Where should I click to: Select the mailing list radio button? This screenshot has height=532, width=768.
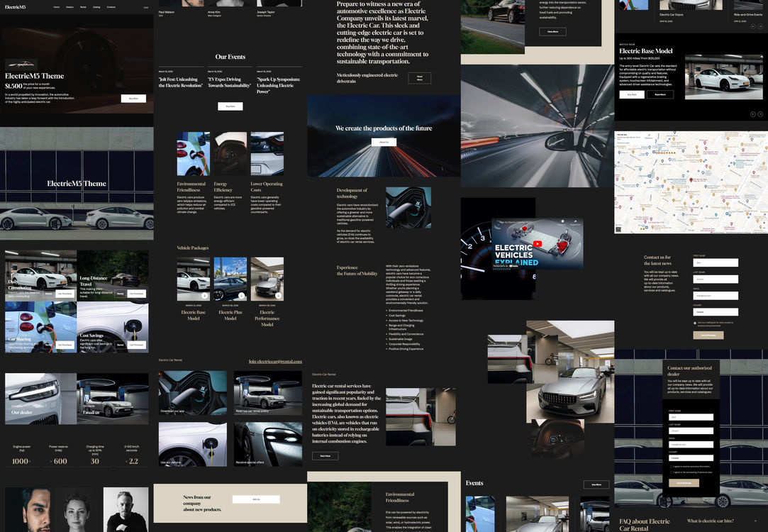(x=695, y=323)
